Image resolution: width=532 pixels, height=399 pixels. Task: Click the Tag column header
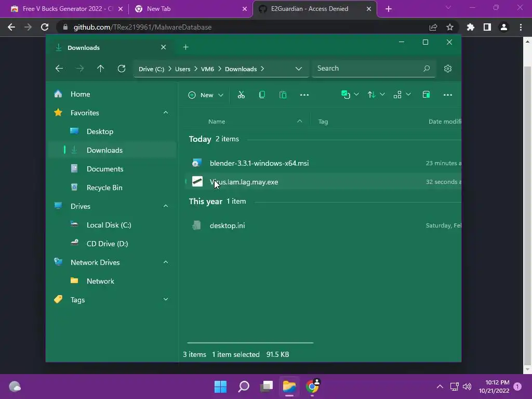point(323,122)
